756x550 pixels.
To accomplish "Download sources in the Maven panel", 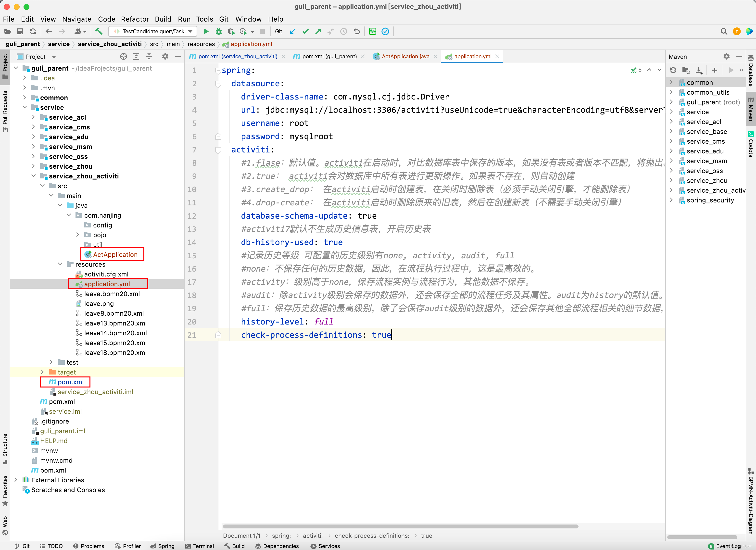I will tap(699, 70).
